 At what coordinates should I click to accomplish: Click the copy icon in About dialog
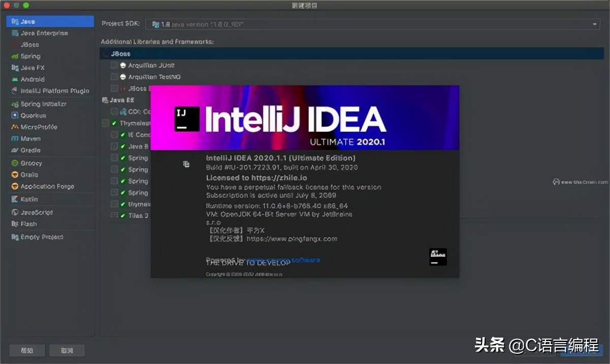pos(186,164)
